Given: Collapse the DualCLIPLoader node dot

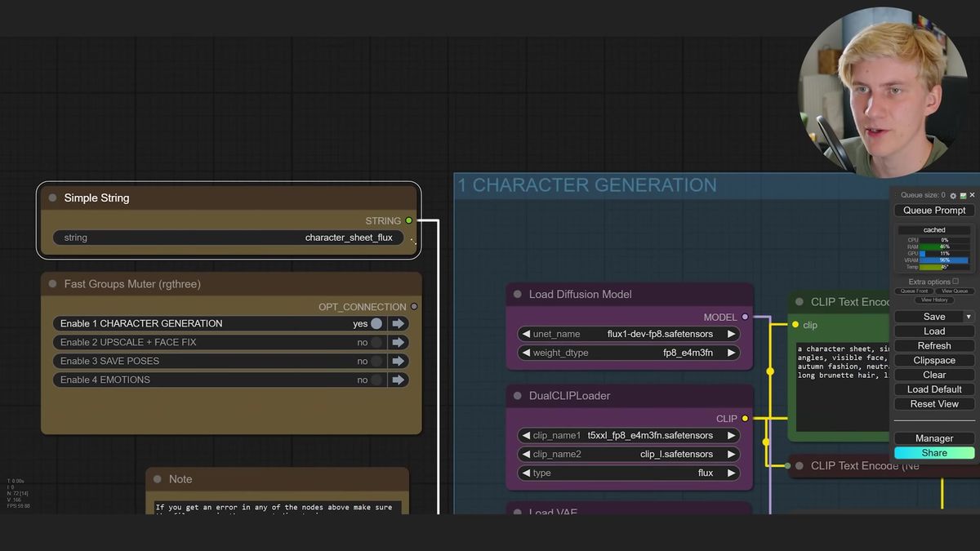Looking at the screenshot, I should [x=517, y=396].
